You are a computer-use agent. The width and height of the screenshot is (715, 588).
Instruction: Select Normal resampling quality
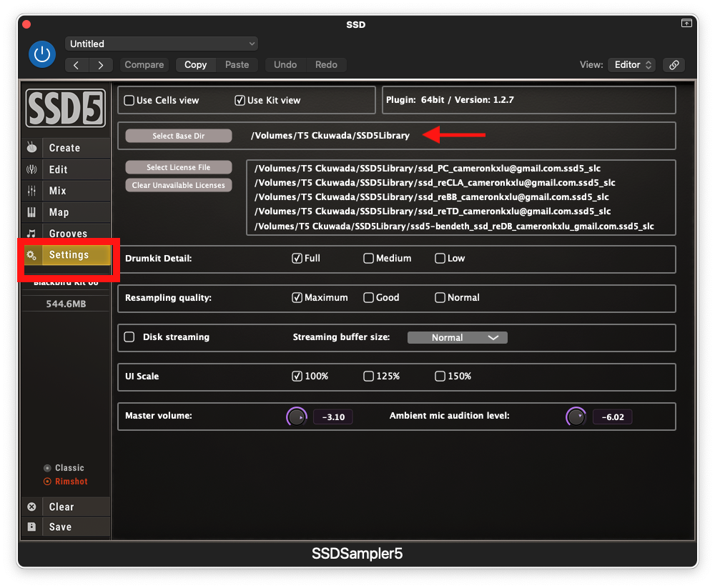coord(440,298)
